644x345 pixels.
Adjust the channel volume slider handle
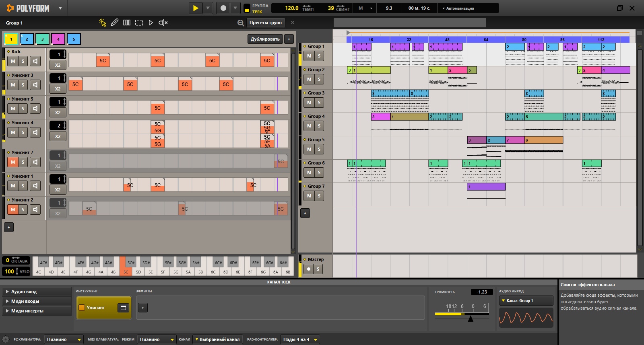(x=470, y=318)
